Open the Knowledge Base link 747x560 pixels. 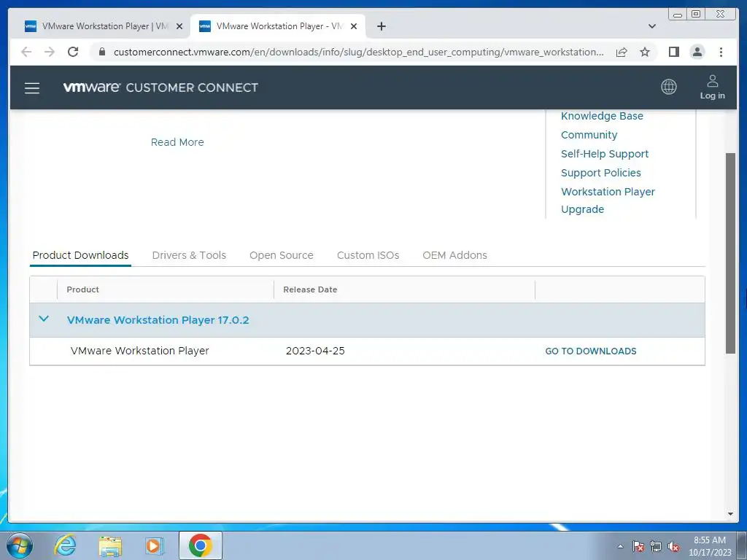tap(602, 116)
